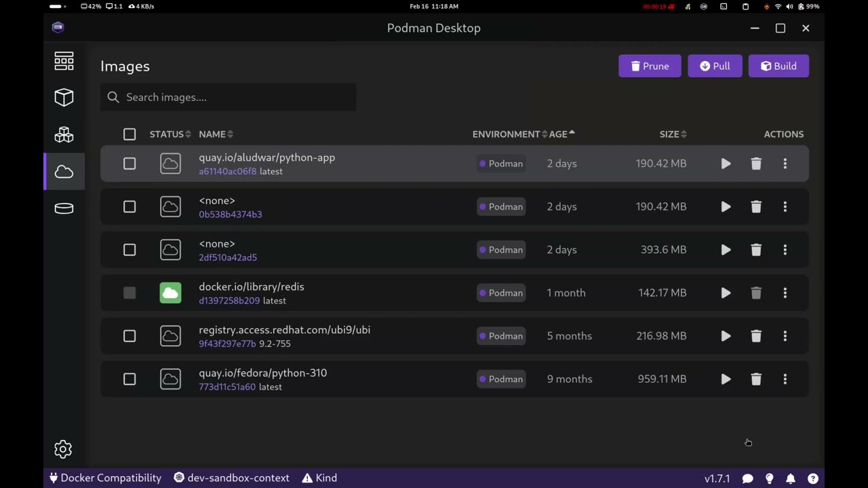
Task: Run the image 2df510a42ad5
Action: (x=726, y=249)
